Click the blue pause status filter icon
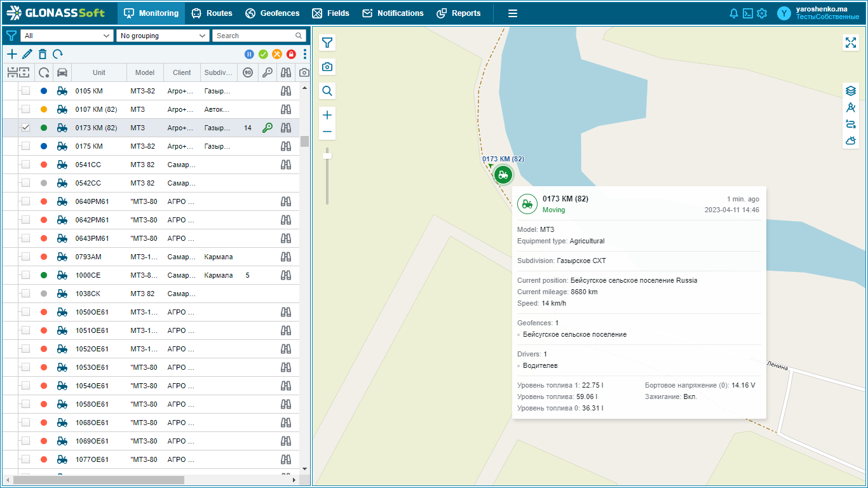 point(249,55)
